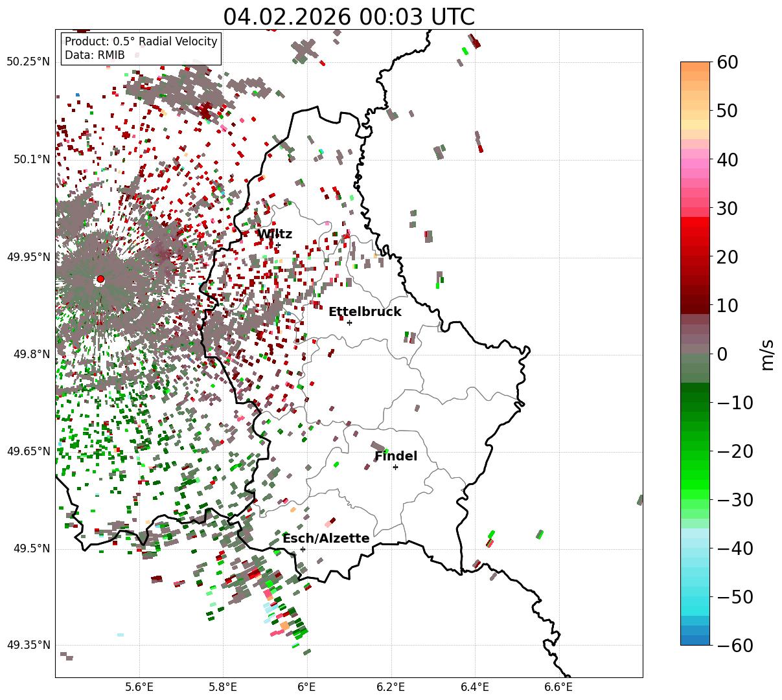Viewport: 782px width, 700px height.
Task: Click the Findel station cross marker
Action: coord(395,467)
